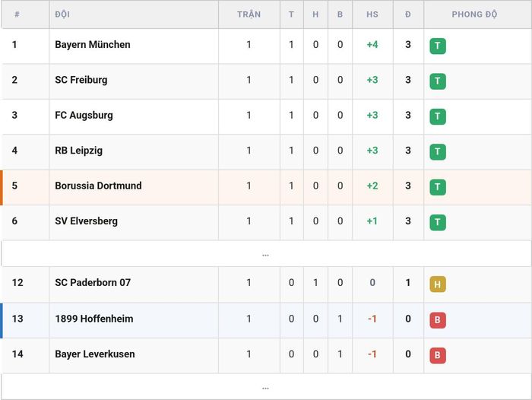Click Bayern München's green T form badge

coord(438,46)
